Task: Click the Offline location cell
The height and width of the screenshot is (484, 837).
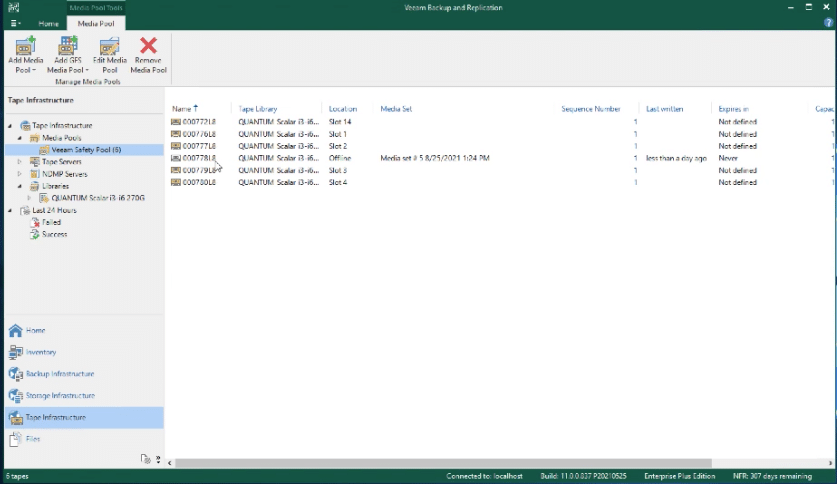Action: click(x=340, y=158)
